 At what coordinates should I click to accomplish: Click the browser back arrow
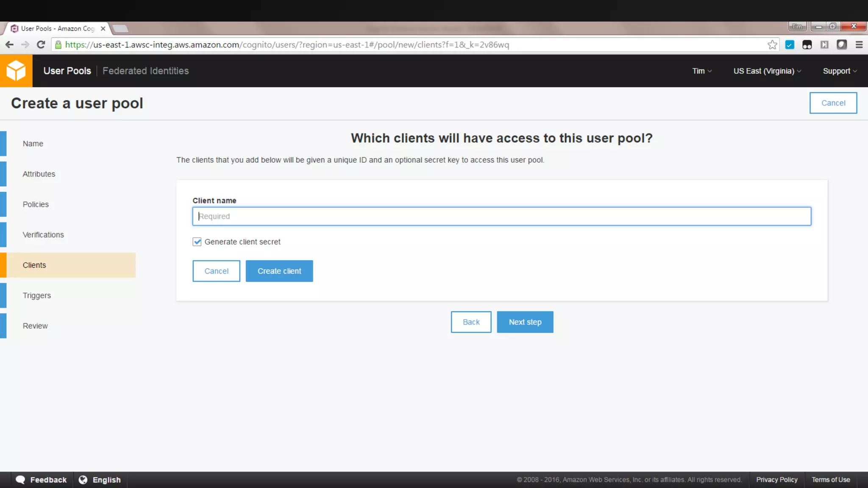coord(9,45)
